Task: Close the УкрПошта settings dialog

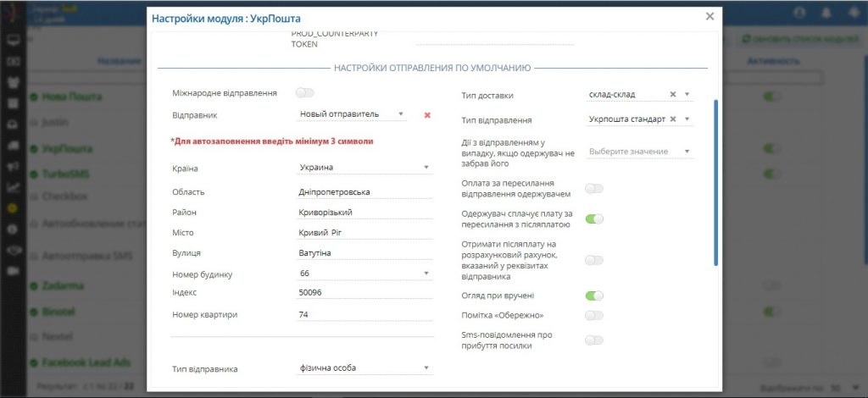Action: point(709,17)
